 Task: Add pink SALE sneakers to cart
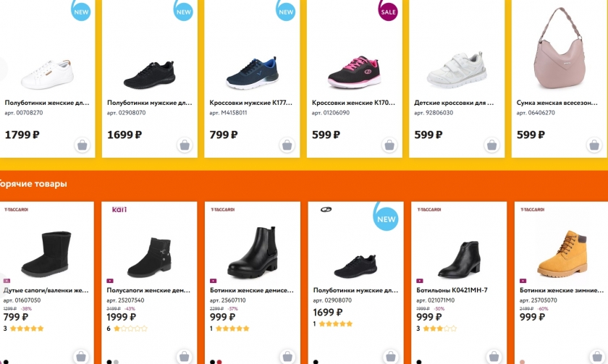coord(389,145)
